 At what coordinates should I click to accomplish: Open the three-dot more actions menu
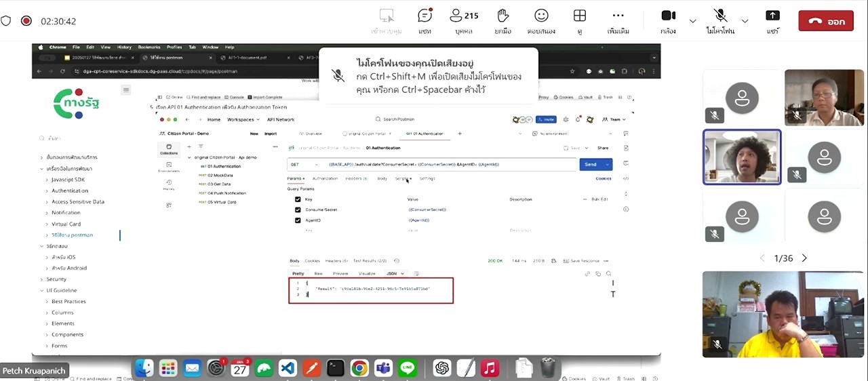coord(618,20)
